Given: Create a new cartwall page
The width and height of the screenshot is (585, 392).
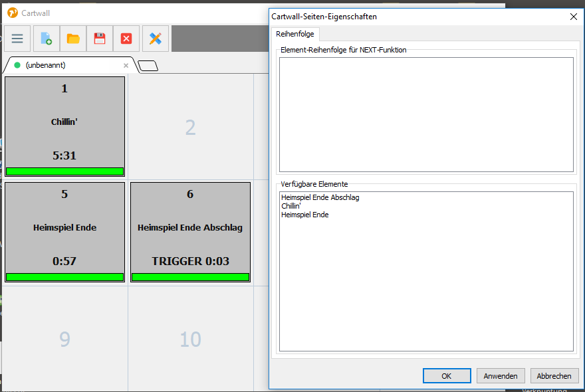Looking at the screenshot, I should pos(47,39).
